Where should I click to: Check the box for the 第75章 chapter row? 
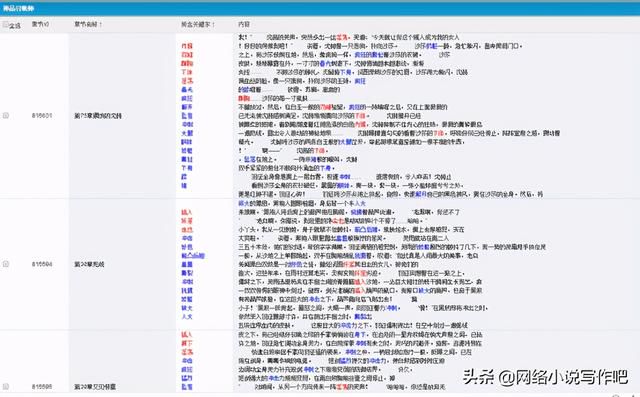tap(6, 115)
